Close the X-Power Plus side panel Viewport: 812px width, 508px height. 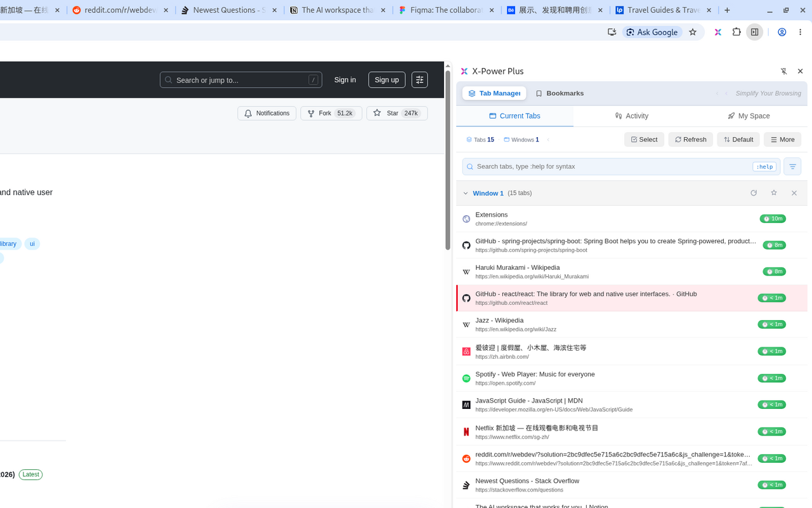coord(800,71)
